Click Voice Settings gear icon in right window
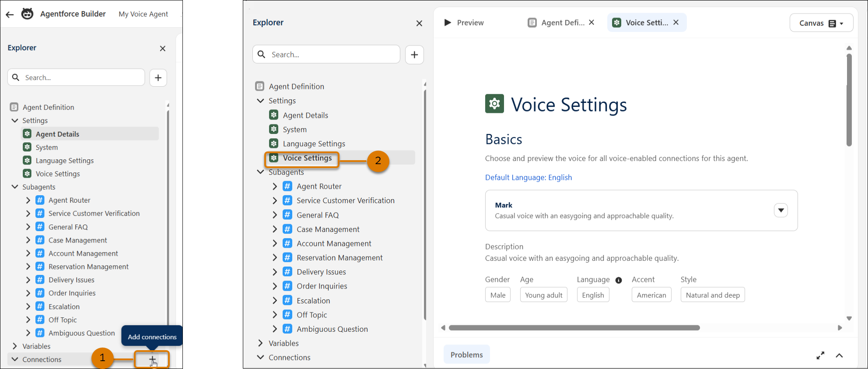The image size is (868, 369). click(x=274, y=158)
